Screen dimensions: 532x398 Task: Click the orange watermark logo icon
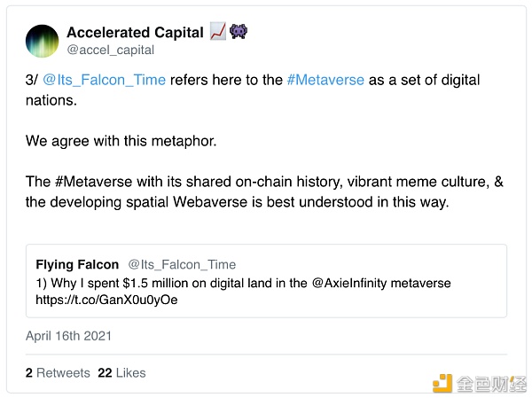[x=442, y=383]
